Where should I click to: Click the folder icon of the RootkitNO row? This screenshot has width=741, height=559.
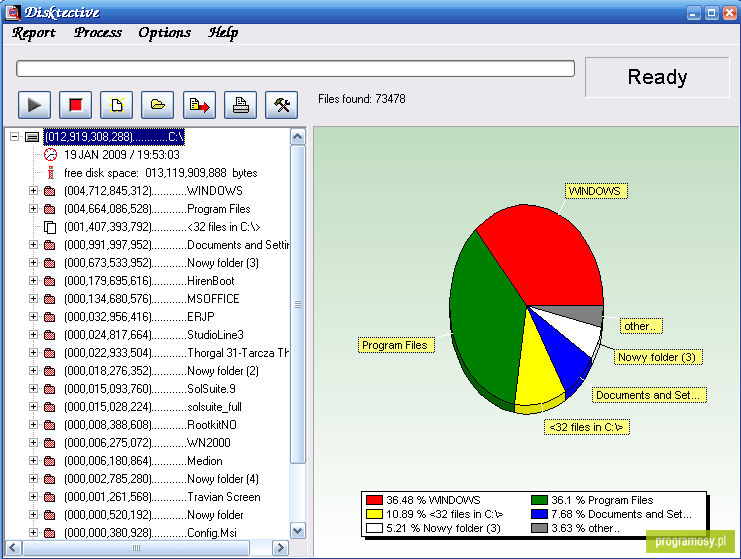[x=50, y=425]
